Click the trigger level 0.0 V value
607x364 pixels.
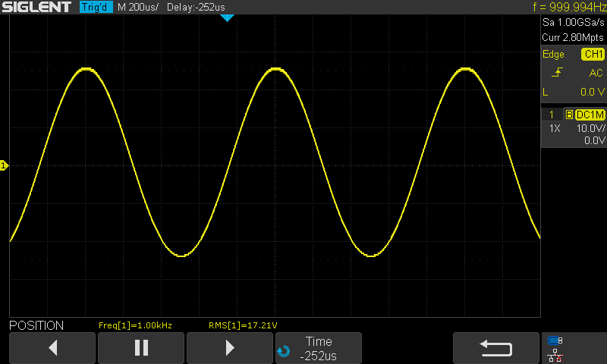(593, 92)
